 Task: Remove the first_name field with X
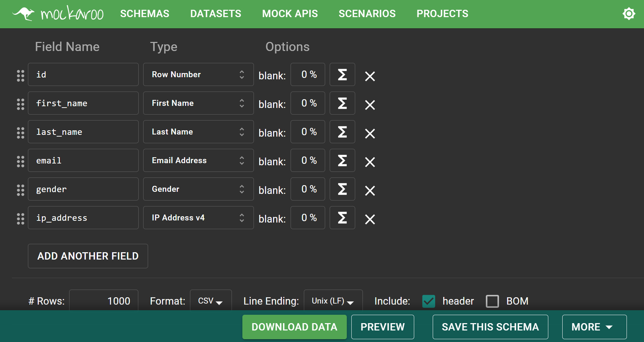370,105
